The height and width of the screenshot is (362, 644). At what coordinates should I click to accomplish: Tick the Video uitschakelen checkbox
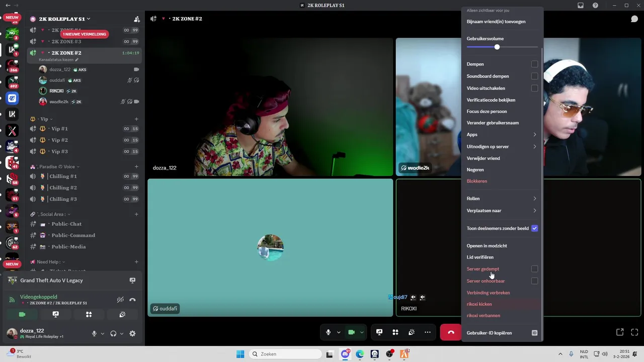[534, 88]
